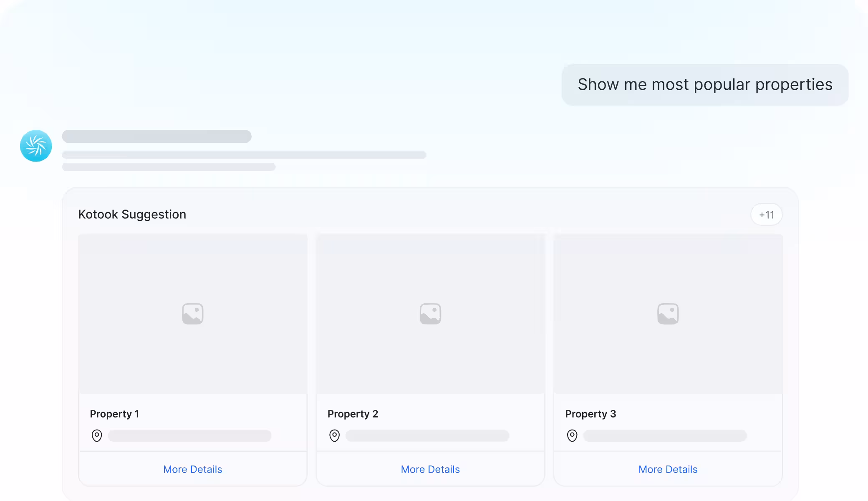Click Property 1 address placeholder bar

[189, 436]
